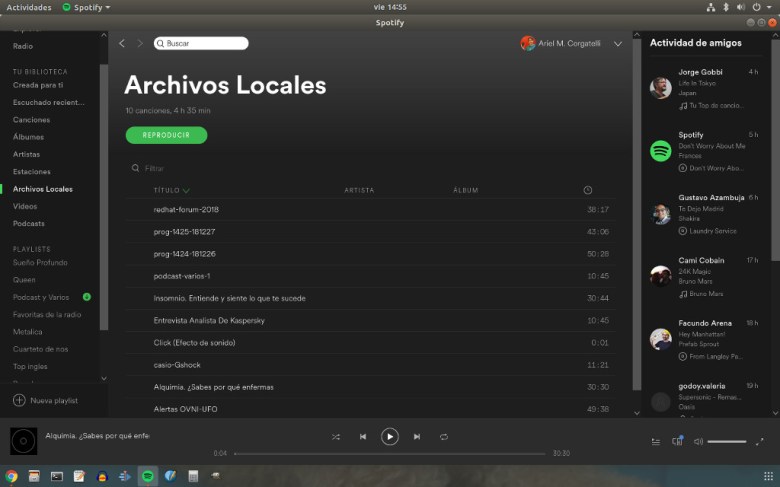Open the show applications grid icon

(x=769, y=476)
